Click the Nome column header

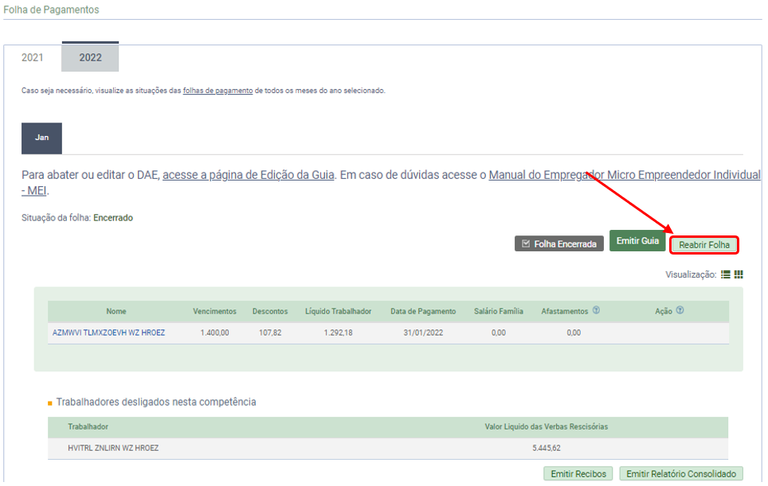click(116, 311)
